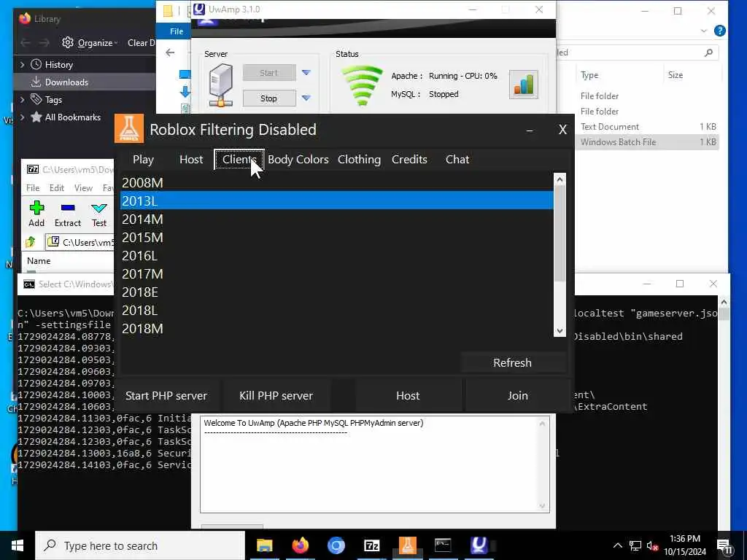Select the 2013L client row
747x560 pixels.
point(336,201)
